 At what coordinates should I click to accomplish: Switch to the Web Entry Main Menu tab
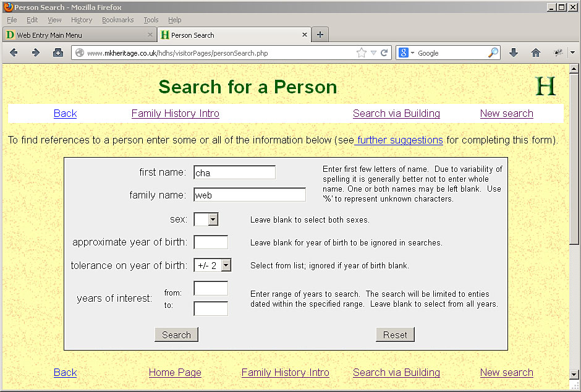coord(78,35)
